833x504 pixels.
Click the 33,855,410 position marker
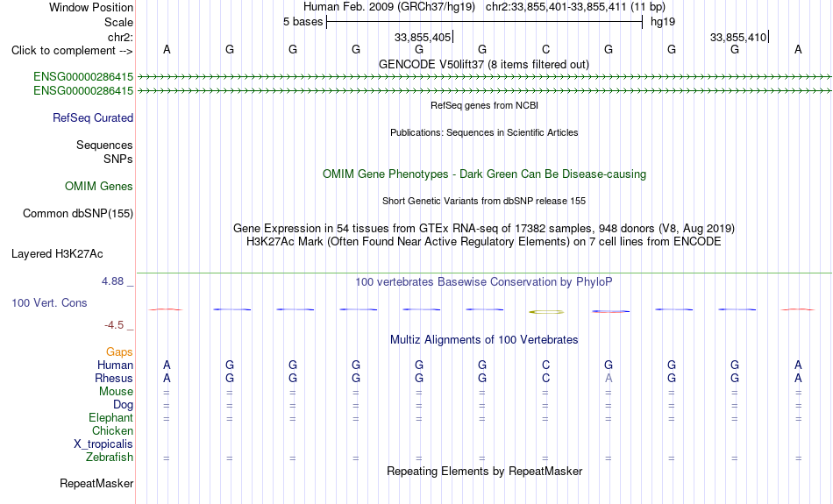pos(738,37)
